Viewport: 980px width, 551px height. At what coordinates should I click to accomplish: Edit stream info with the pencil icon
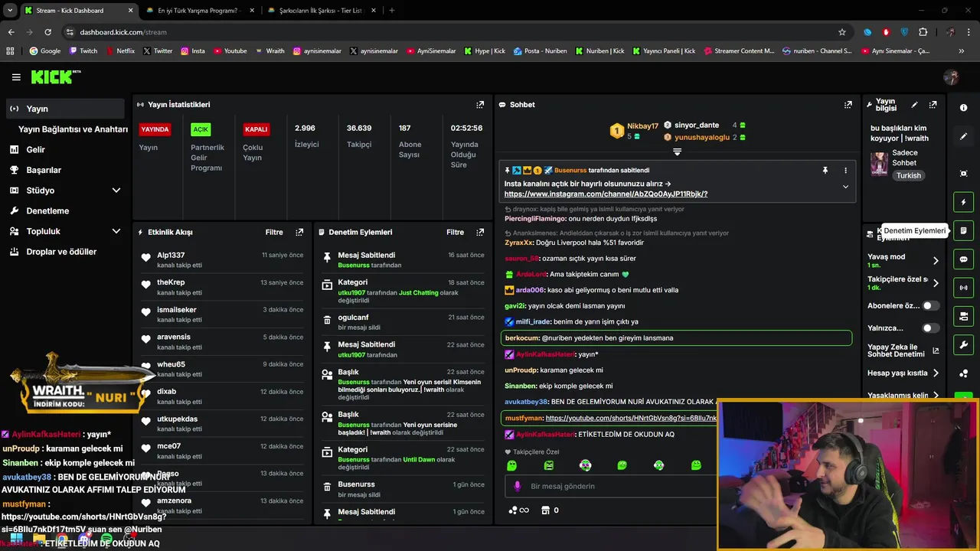pos(914,105)
